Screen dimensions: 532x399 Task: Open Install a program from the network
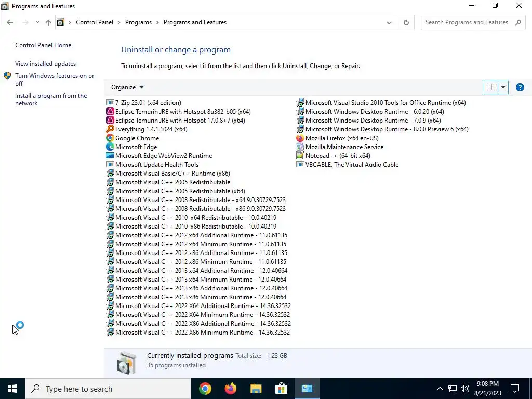51,99
